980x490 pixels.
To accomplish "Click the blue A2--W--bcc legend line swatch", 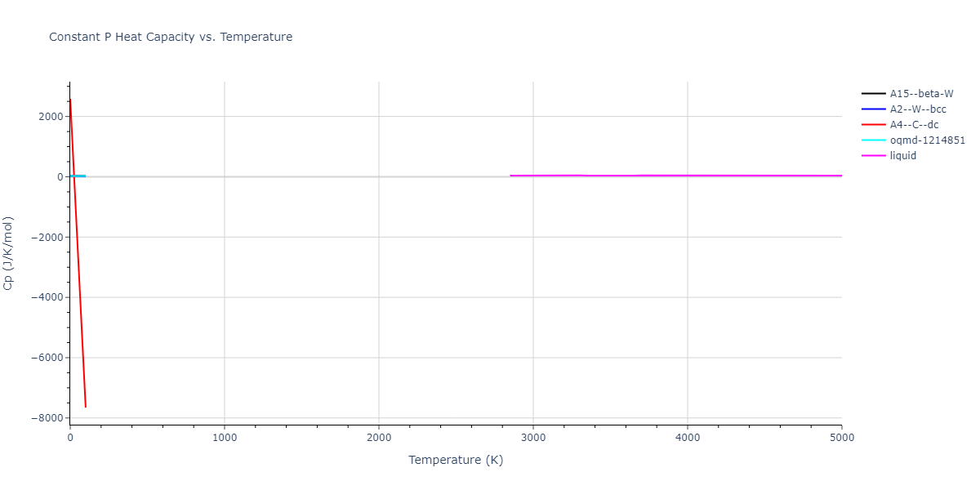I will [x=874, y=109].
